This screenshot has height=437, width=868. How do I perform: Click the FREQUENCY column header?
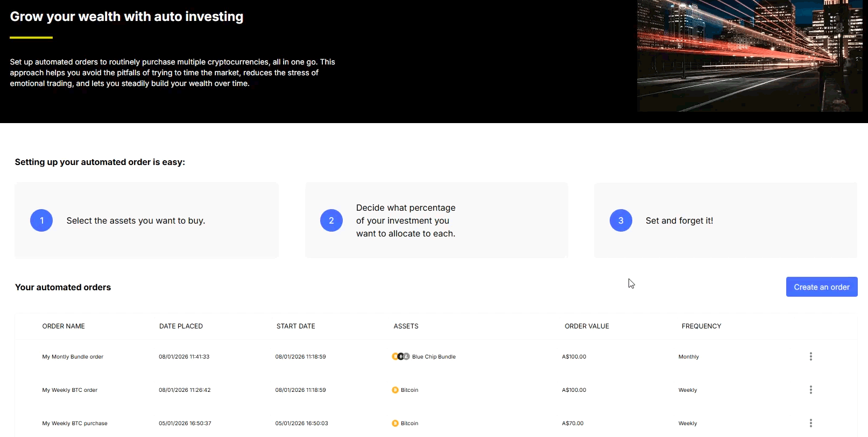[701, 326]
